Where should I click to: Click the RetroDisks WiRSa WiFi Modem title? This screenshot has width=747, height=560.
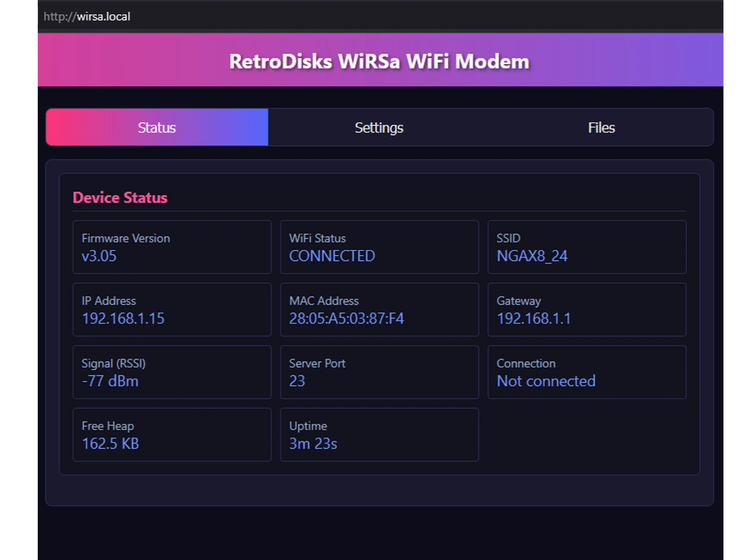pyautogui.click(x=379, y=61)
